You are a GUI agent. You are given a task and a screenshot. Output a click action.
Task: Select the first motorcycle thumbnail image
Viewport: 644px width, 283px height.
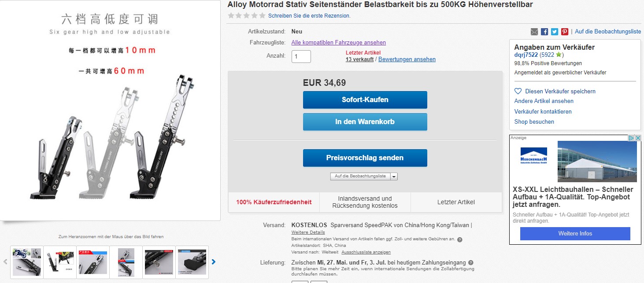point(27,262)
